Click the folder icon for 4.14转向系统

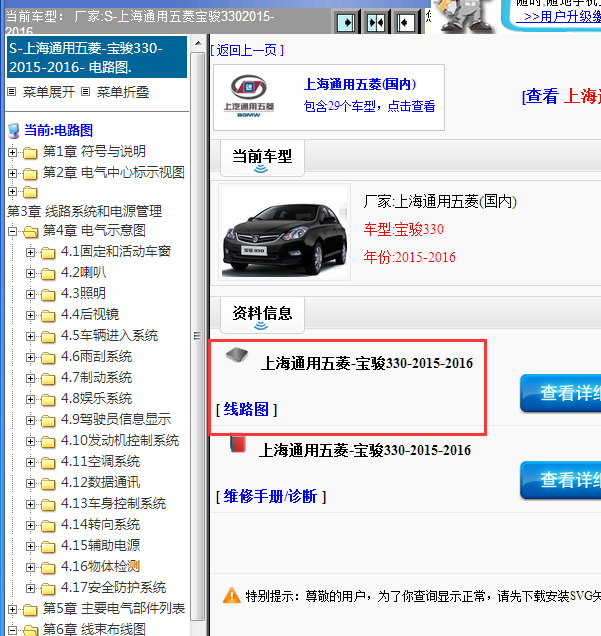click(x=48, y=526)
